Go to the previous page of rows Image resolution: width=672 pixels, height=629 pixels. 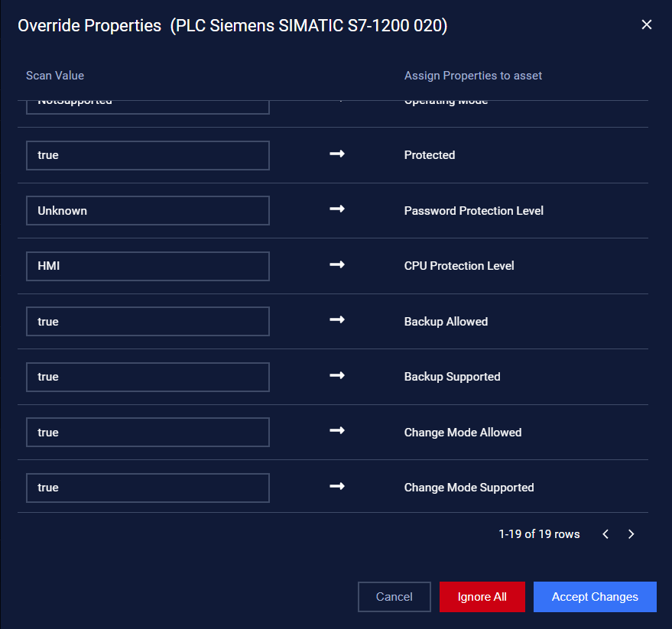pos(605,534)
